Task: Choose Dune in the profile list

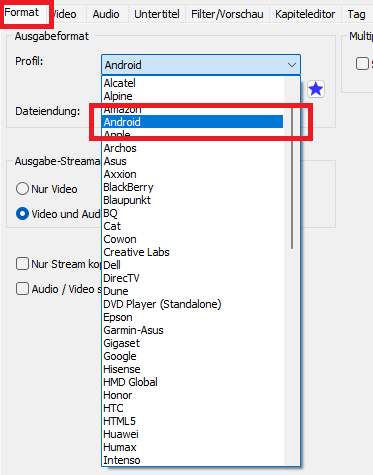Action: (x=192, y=291)
